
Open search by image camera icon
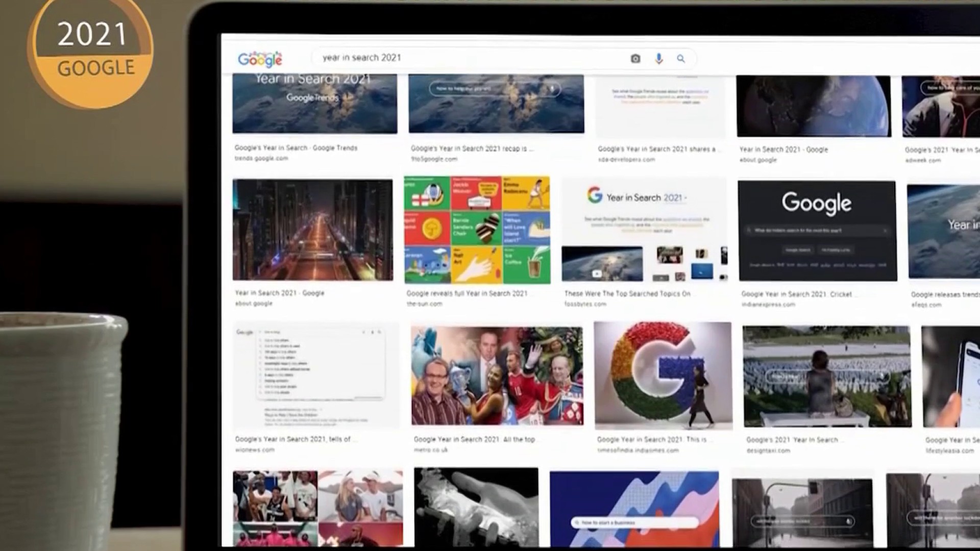(x=635, y=59)
